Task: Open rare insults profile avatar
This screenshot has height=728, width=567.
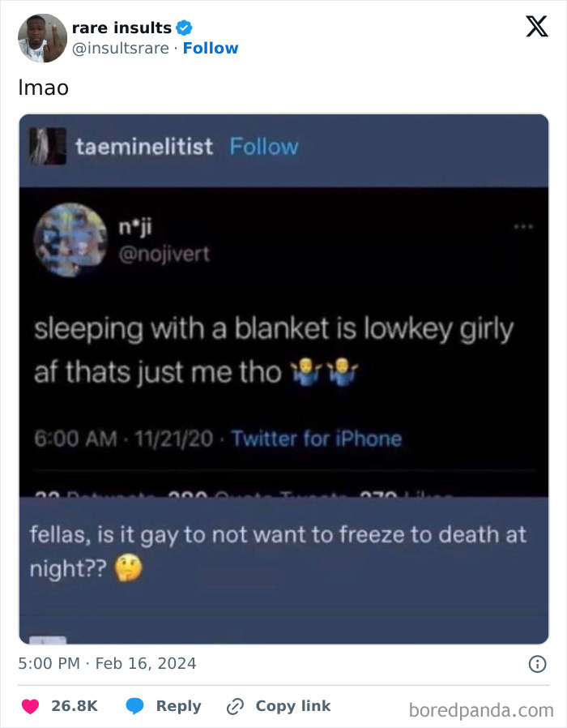Action: [x=43, y=38]
